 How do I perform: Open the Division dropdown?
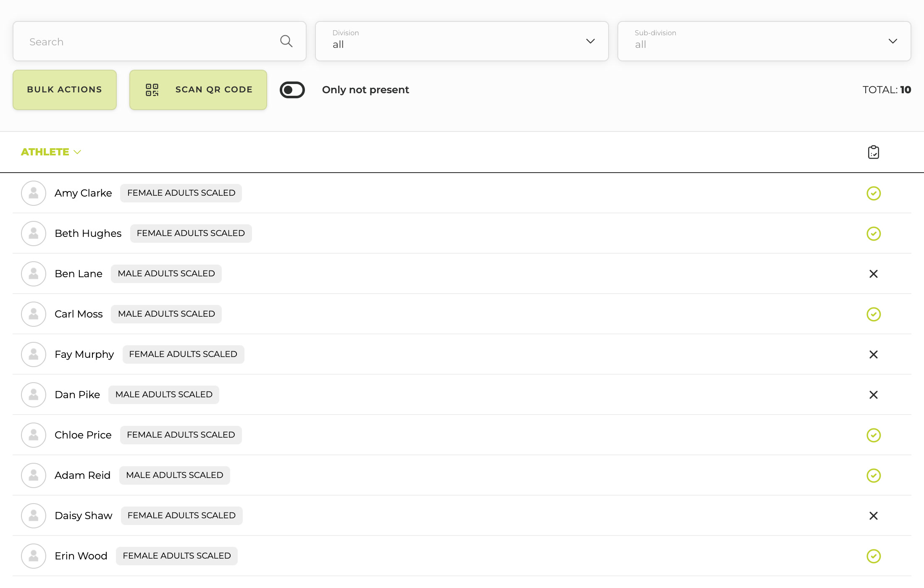coord(462,41)
